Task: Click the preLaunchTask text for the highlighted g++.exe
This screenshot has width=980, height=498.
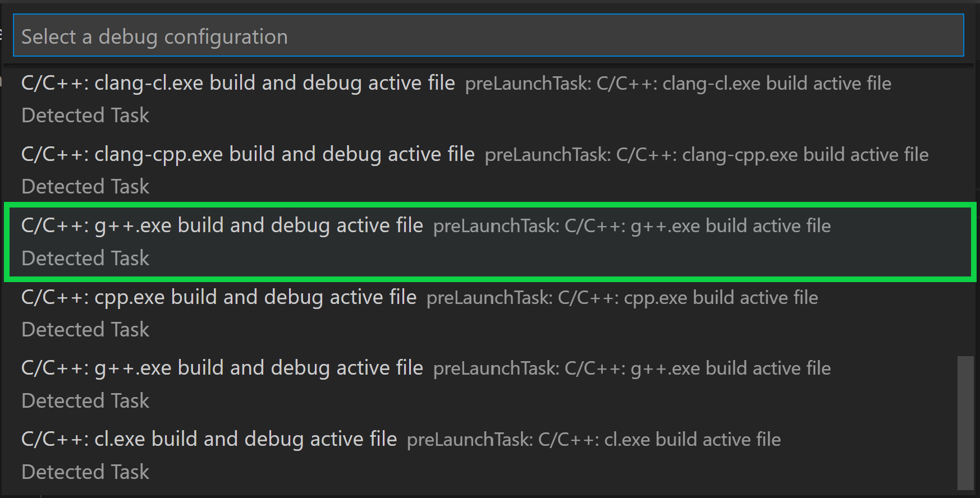Action: [631, 225]
